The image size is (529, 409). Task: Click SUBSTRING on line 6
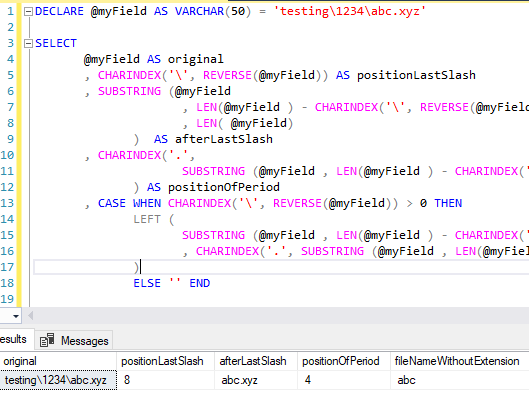(x=130, y=91)
